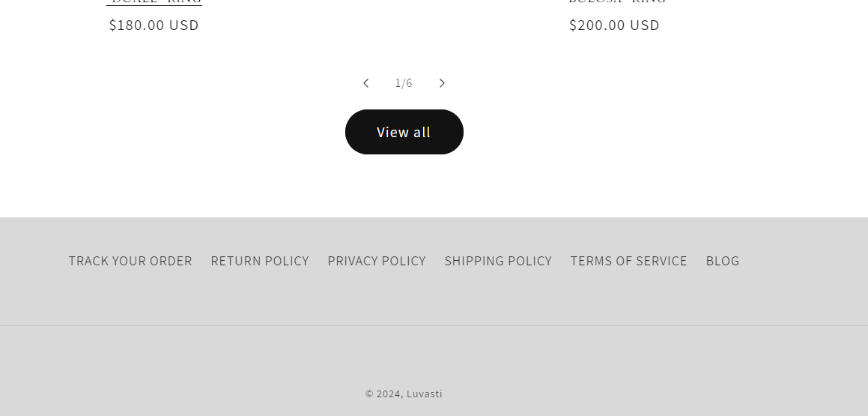This screenshot has width=868, height=416.
Task: Go to the previous slide arrow
Action: pos(365,83)
